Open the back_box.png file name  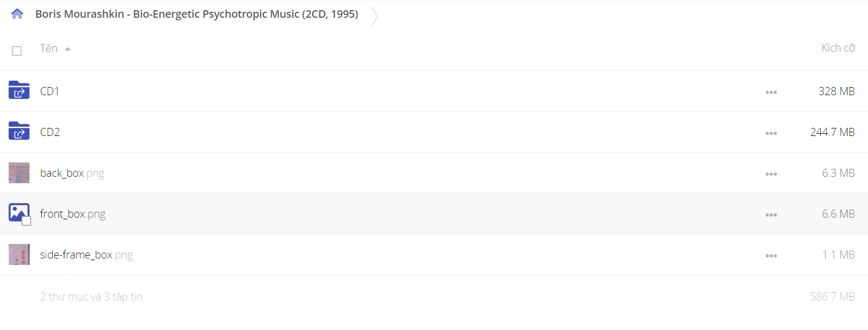73,173
